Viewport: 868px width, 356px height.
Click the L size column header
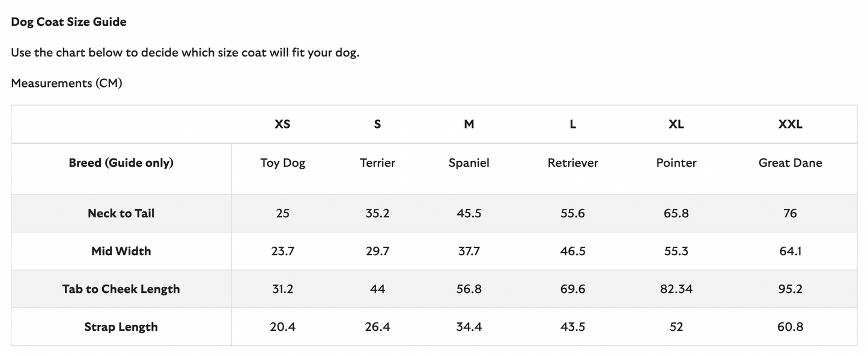click(572, 124)
